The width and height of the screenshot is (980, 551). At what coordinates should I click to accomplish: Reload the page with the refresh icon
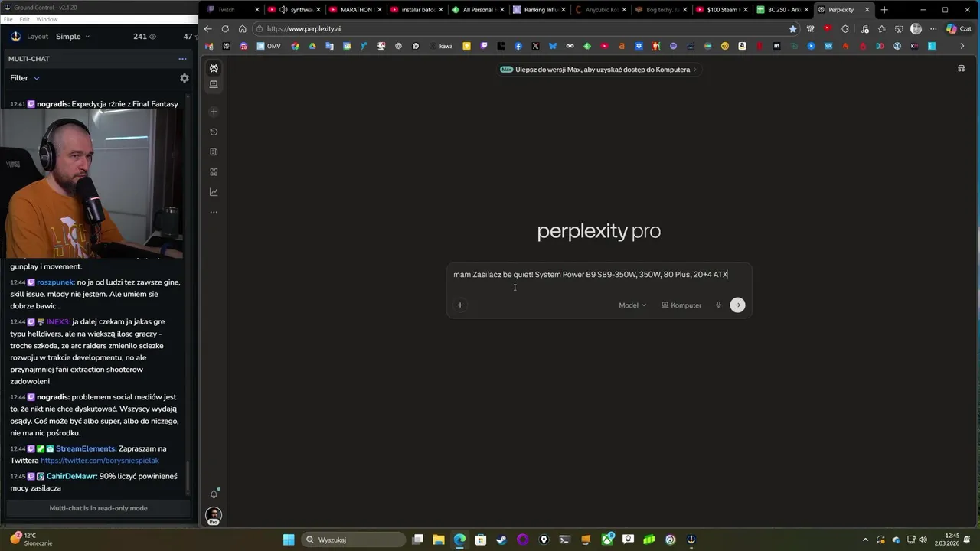tap(225, 29)
